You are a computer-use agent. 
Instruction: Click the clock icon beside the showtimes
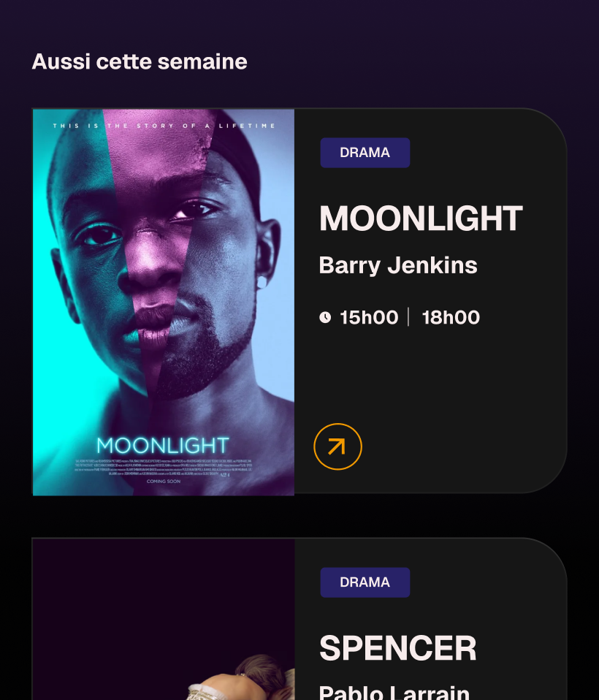coord(325,317)
